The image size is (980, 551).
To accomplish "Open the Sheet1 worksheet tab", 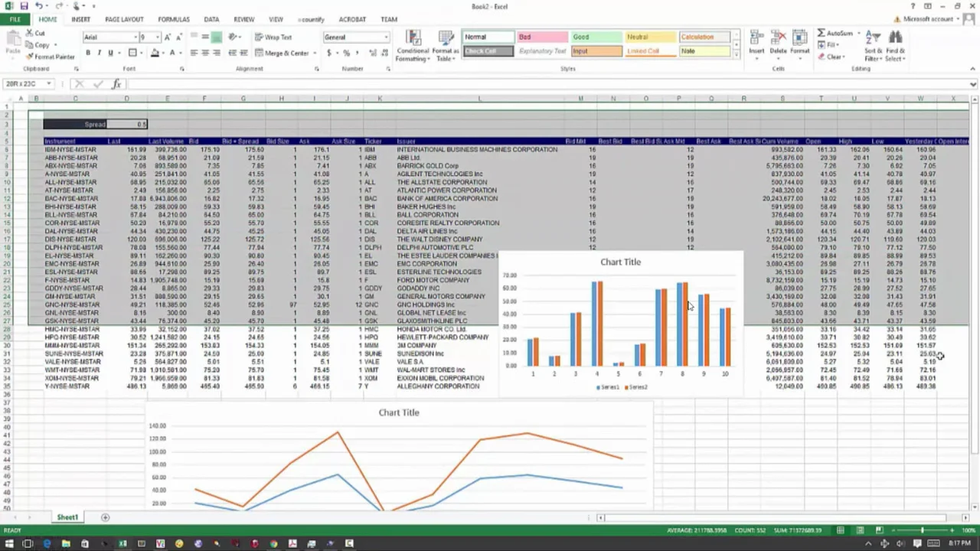I will pyautogui.click(x=67, y=517).
